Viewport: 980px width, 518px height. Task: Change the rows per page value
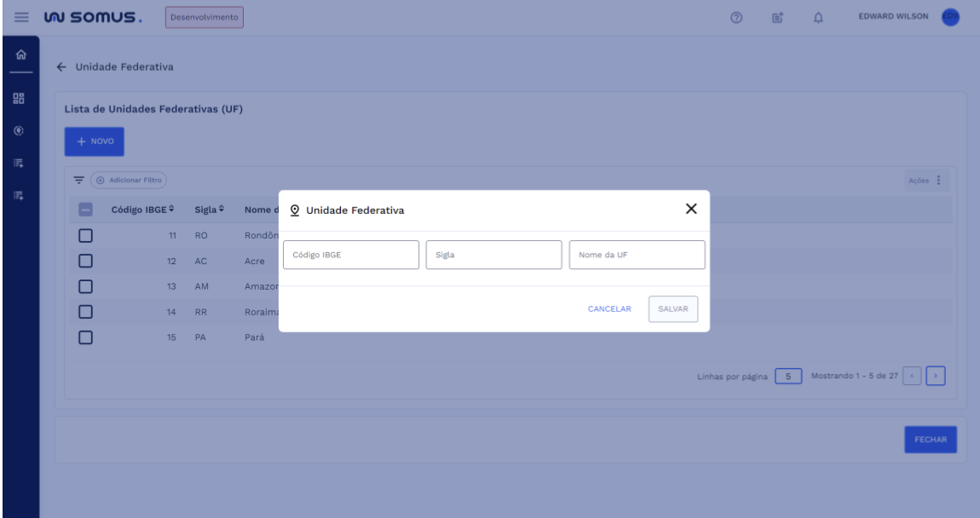point(789,376)
